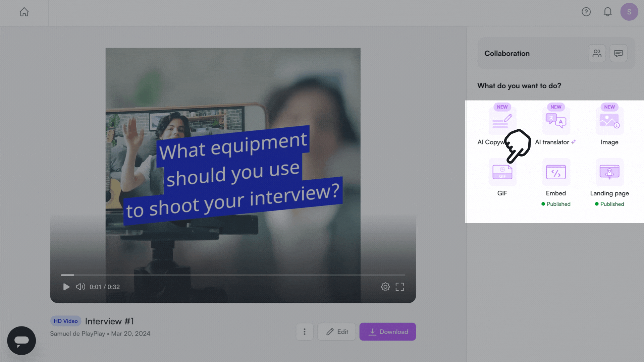
Task: Open the comments icon next to Collaboration
Action: click(619, 53)
